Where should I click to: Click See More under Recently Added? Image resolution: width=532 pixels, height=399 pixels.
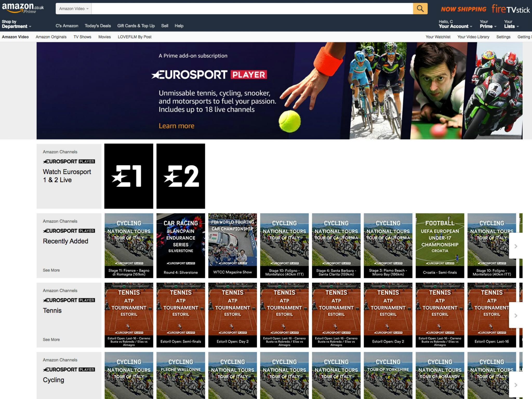coord(51,270)
